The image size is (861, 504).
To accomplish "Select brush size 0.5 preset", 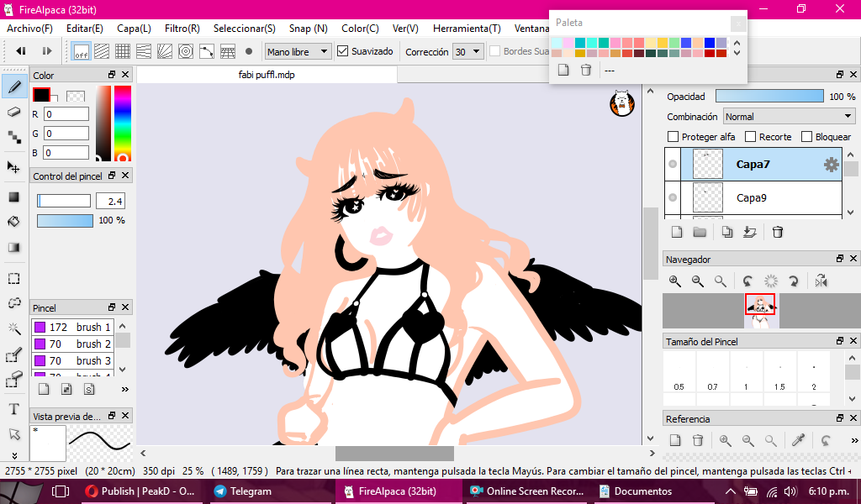I will point(679,371).
